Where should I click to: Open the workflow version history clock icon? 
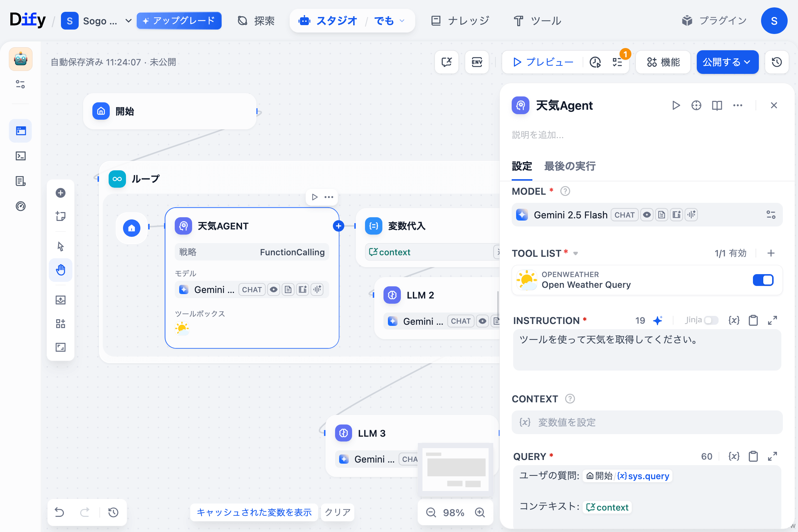[x=777, y=62]
